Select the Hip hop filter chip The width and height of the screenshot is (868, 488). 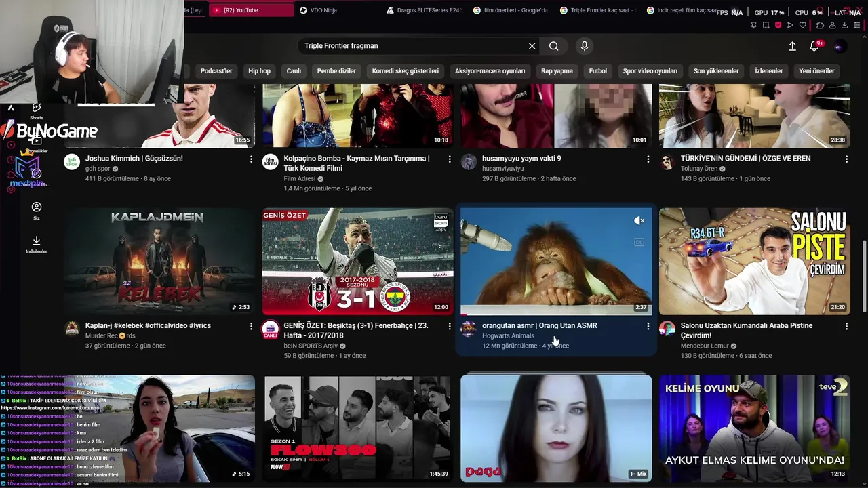pyautogui.click(x=259, y=70)
